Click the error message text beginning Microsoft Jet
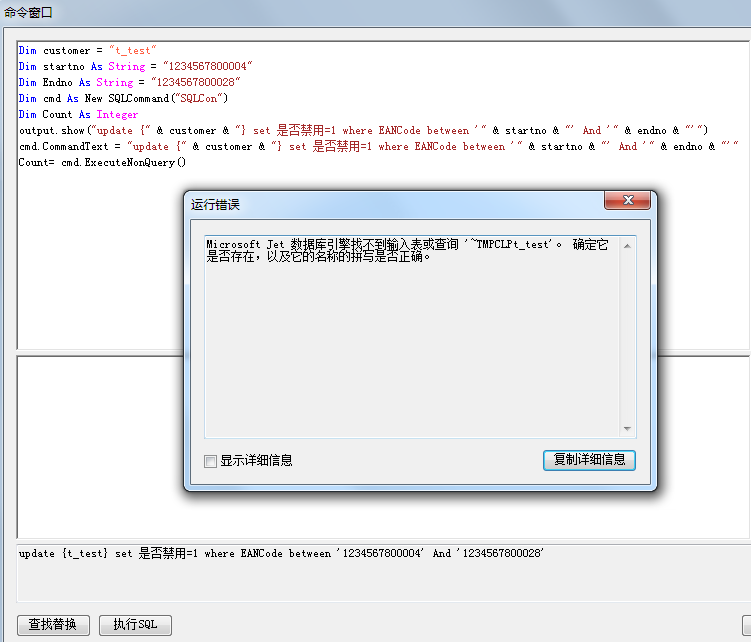 pos(407,251)
